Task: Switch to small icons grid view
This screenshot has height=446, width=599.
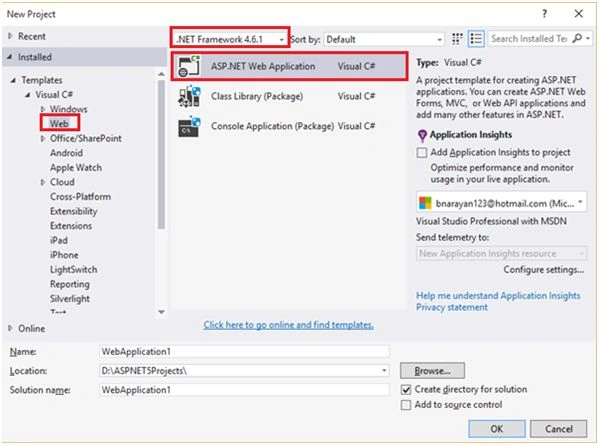Action: point(457,39)
